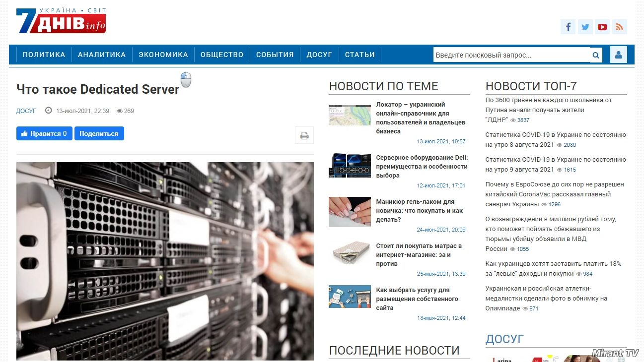Click the 3837 views count
Screen dimensions: 644x362
tap(520, 120)
